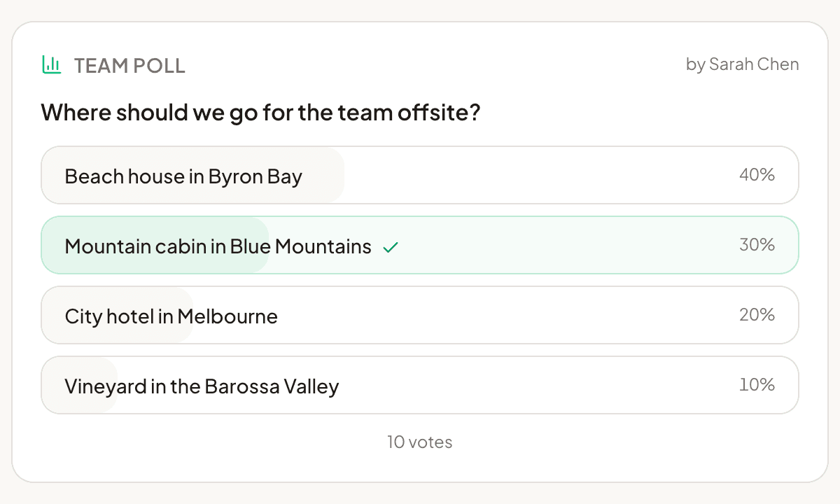The height and width of the screenshot is (504, 840).
Task: Click the 10% result for Barossa Valley
Action: [x=757, y=385]
